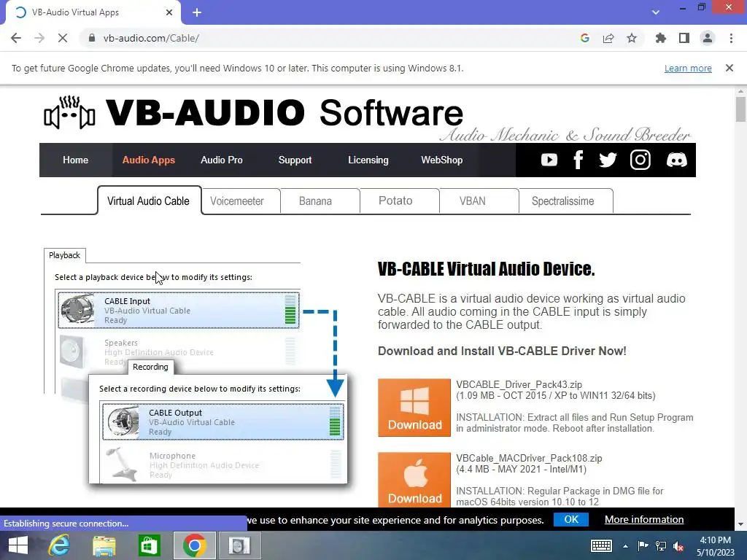
Task: Open the Audio Pro menu
Action: tap(222, 160)
